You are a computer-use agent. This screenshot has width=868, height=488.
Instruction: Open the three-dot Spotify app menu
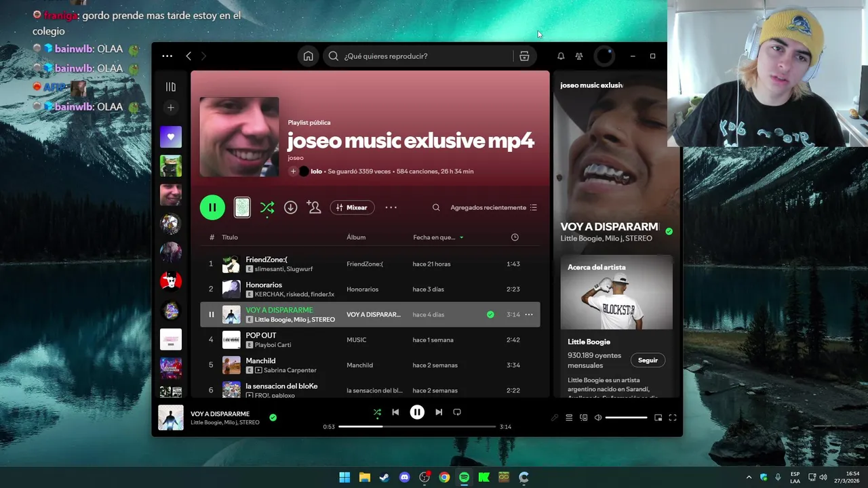coord(167,56)
